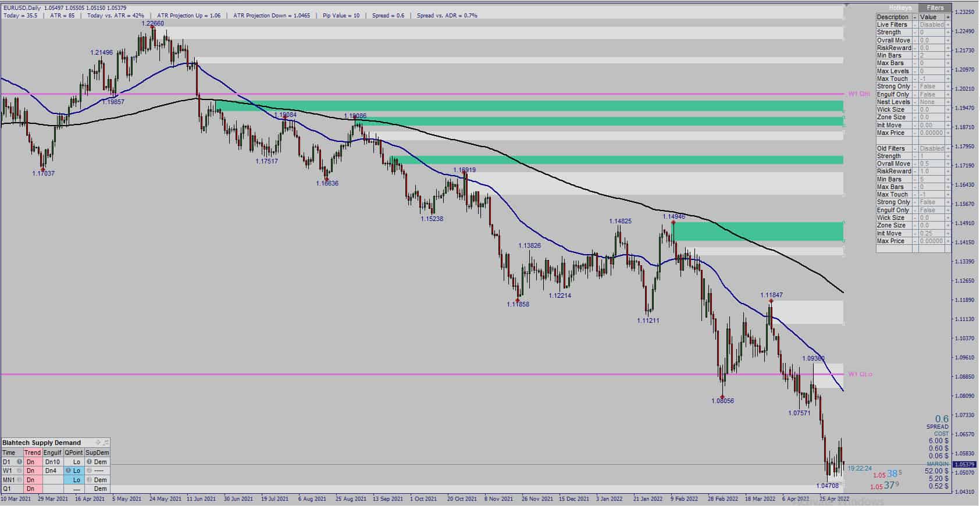
Task: Increase the Live Filters Min Bars value
Action: (x=948, y=56)
